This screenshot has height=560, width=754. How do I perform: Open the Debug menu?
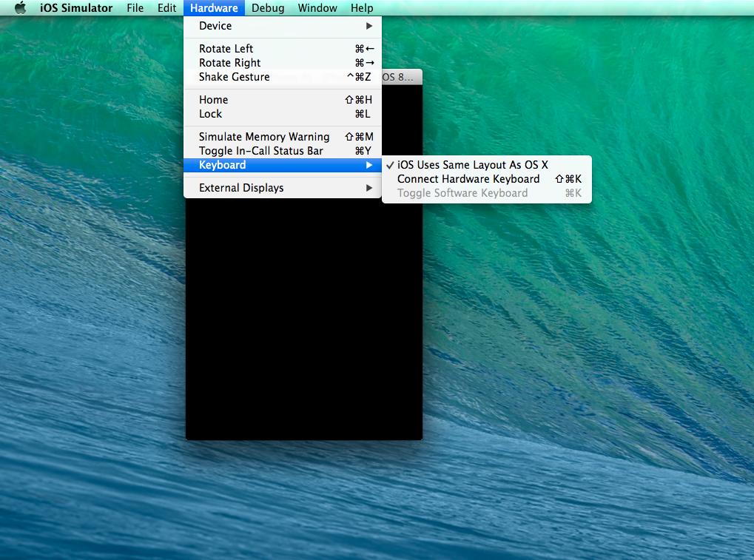point(268,7)
